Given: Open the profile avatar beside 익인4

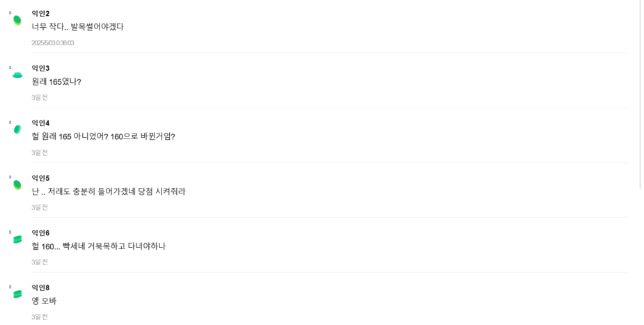Looking at the screenshot, I should 17,129.
